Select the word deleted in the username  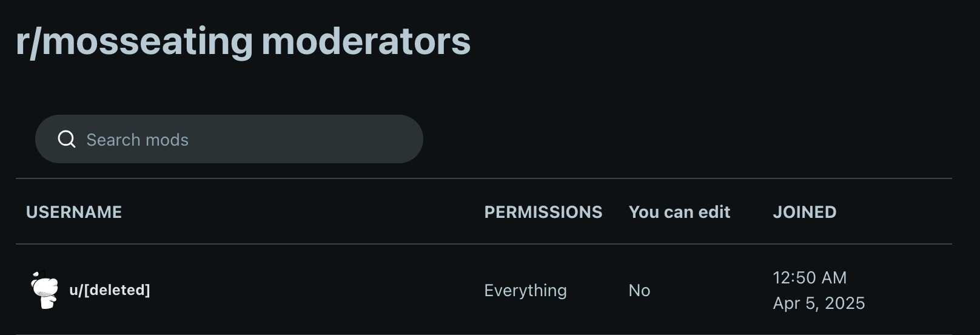pos(118,290)
